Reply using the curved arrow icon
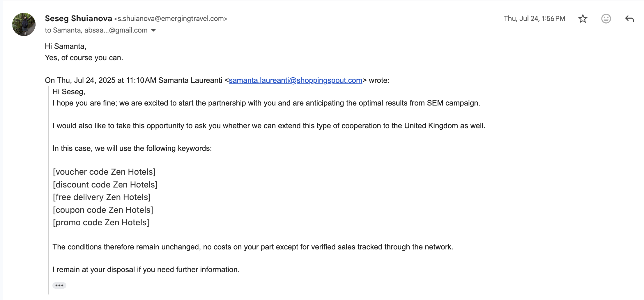The image size is (644, 300). [629, 19]
